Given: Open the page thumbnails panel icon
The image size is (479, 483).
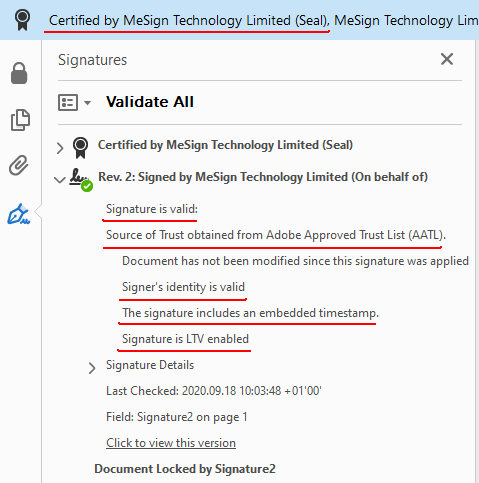Looking at the screenshot, I should point(20,120).
